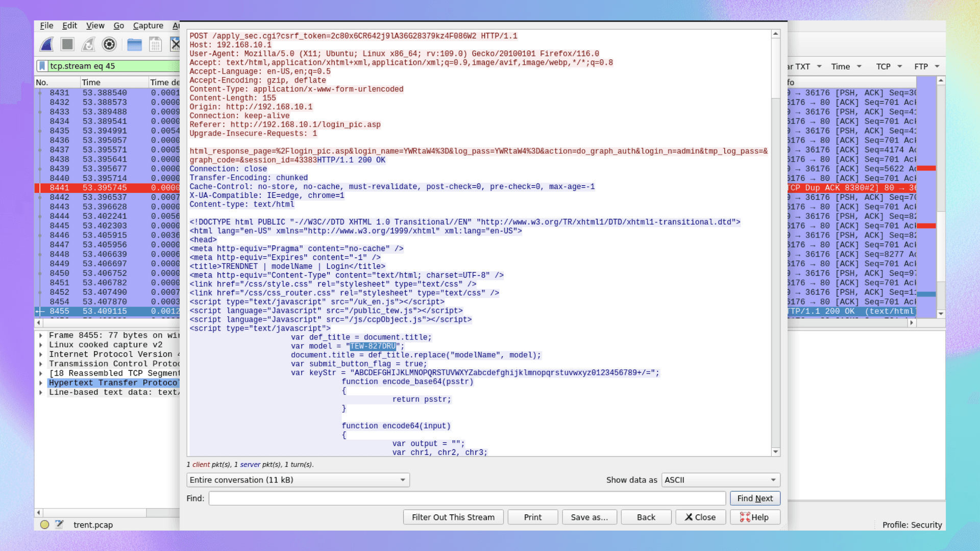The image size is (980, 551).
Task: Select packet 8448 in the packet list
Action: (107, 254)
